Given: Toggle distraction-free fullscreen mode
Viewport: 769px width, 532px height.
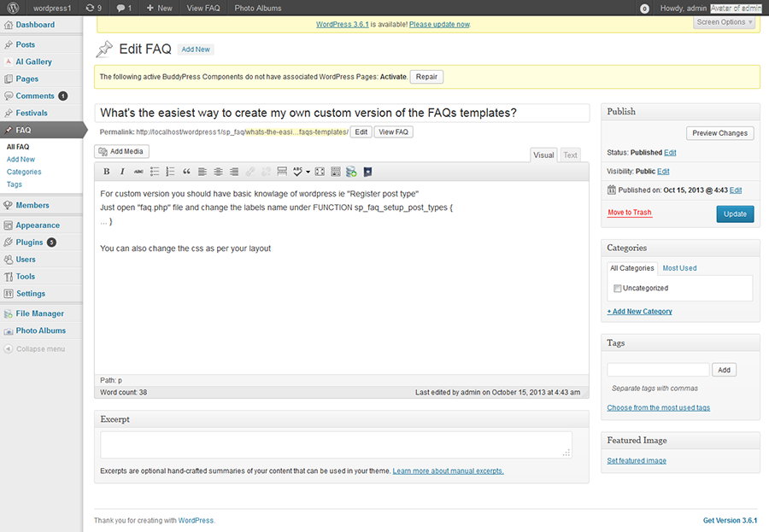Looking at the screenshot, I should (x=320, y=172).
